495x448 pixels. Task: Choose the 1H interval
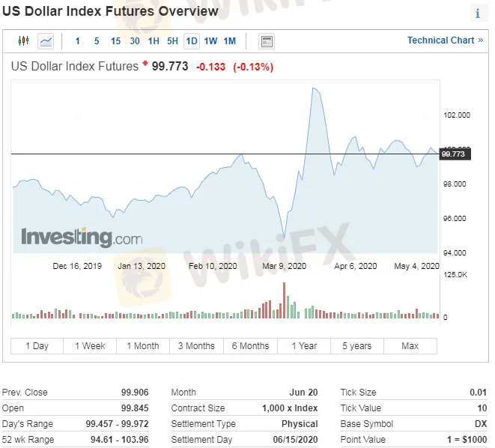click(154, 41)
